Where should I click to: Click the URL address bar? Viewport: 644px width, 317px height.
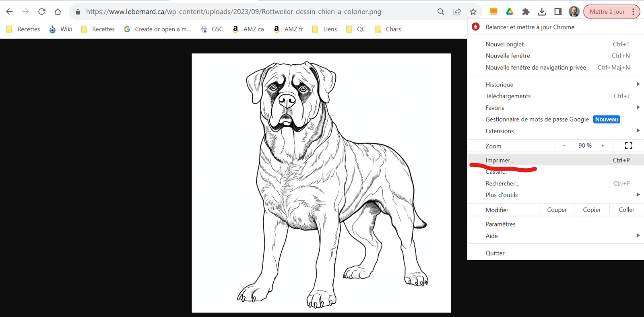click(233, 12)
